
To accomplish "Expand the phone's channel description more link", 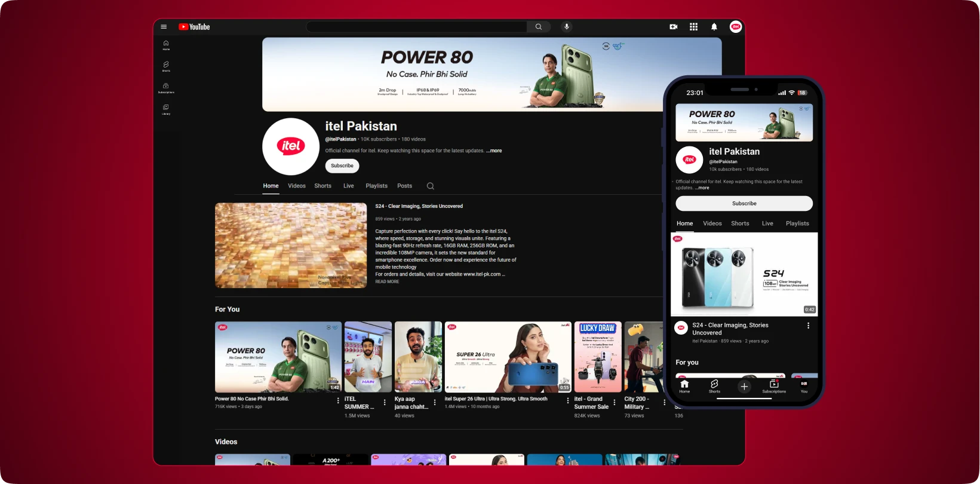I will tap(702, 188).
